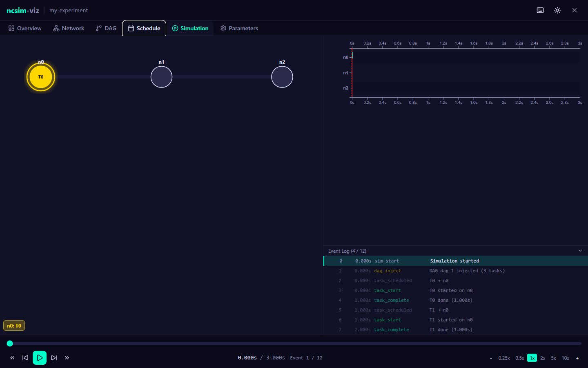
Task: Step forward one event
Action: [54, 358]
